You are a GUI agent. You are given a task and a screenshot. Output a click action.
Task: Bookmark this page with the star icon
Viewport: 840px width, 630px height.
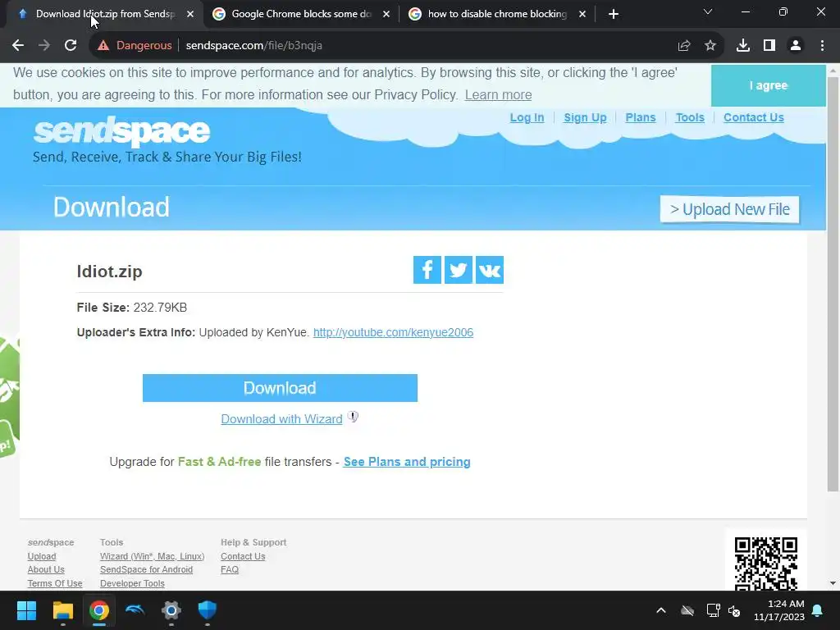point(710,46)
